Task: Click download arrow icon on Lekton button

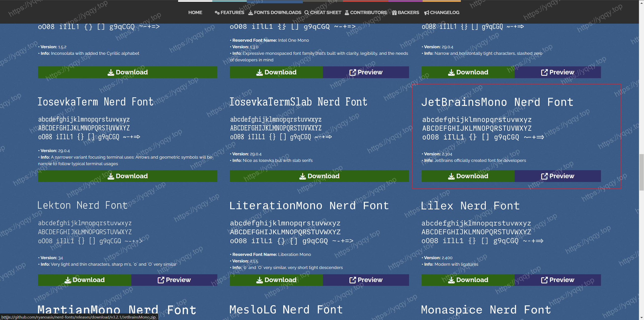Action: click(x=68, y=280)
